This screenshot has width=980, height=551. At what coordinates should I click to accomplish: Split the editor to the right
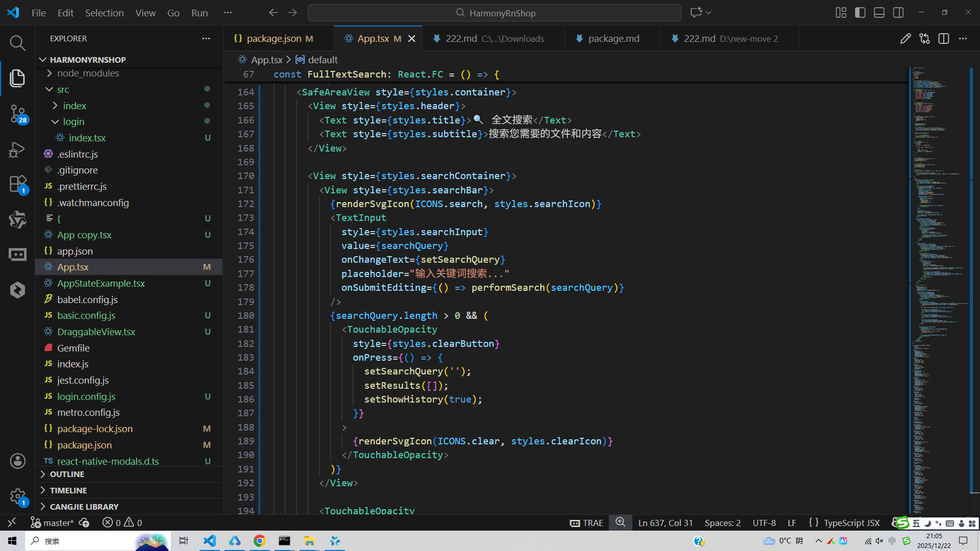click(944, 39)
